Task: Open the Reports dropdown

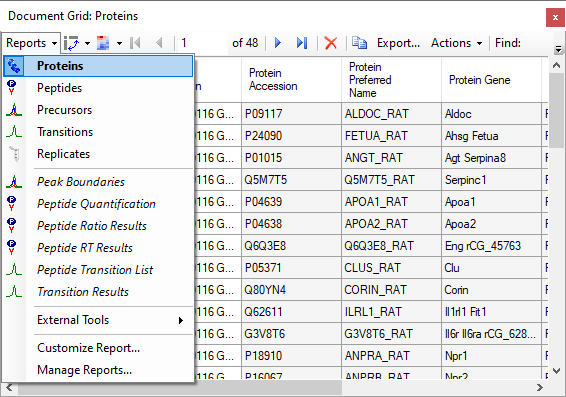Action: coord(31,43)
